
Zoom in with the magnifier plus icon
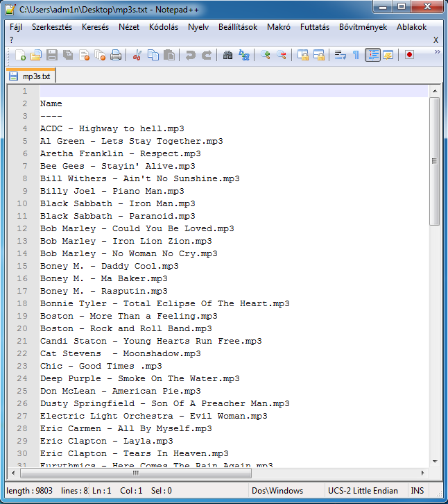(266, 56)
